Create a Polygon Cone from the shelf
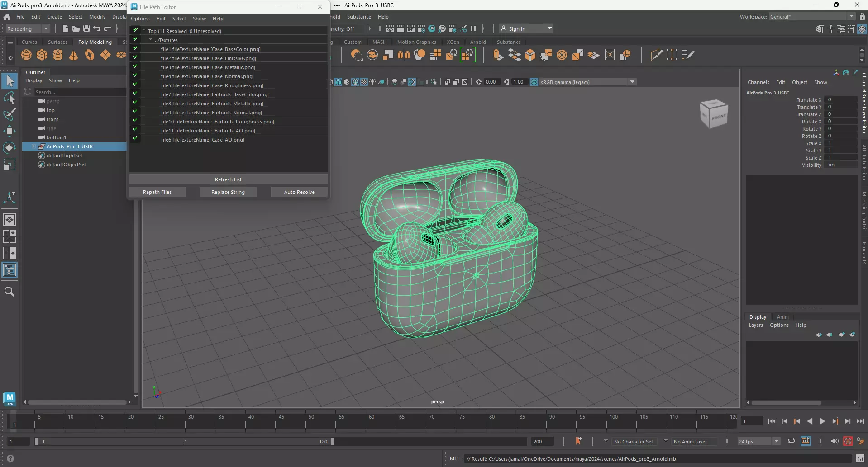 (x=73, y=55)
